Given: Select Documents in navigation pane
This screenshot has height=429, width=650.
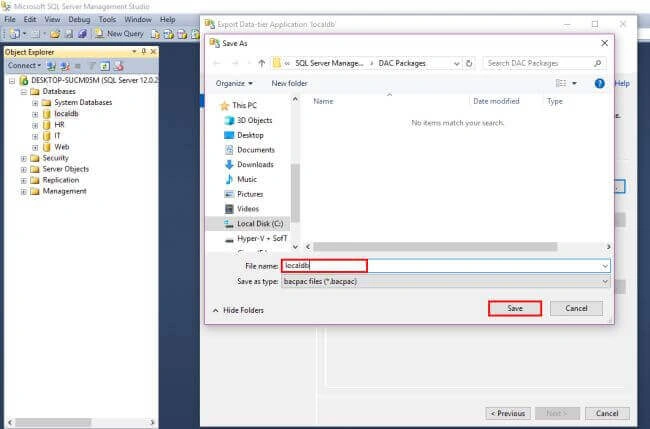Looking at the screenshot, I should click(256, 150).
